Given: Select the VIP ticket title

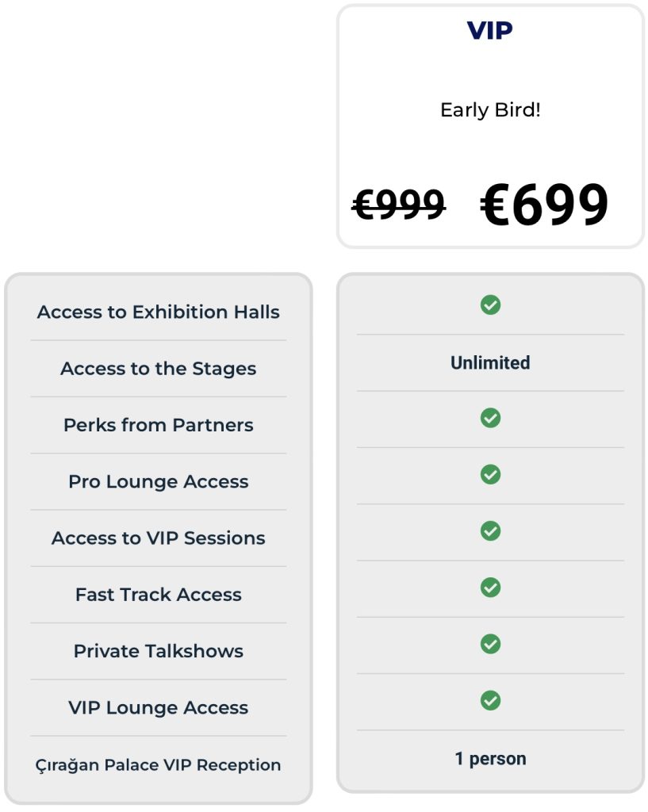Looking at the screenshot, I should 489,31.
